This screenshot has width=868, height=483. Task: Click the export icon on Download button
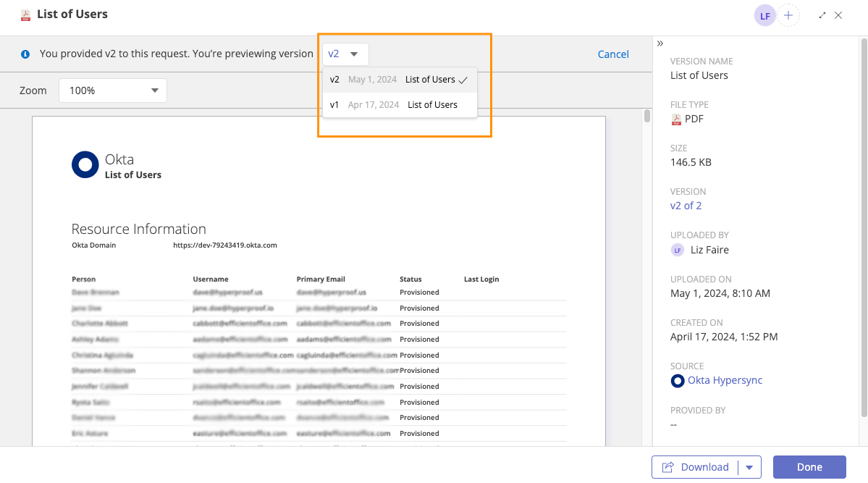[668, 468]
